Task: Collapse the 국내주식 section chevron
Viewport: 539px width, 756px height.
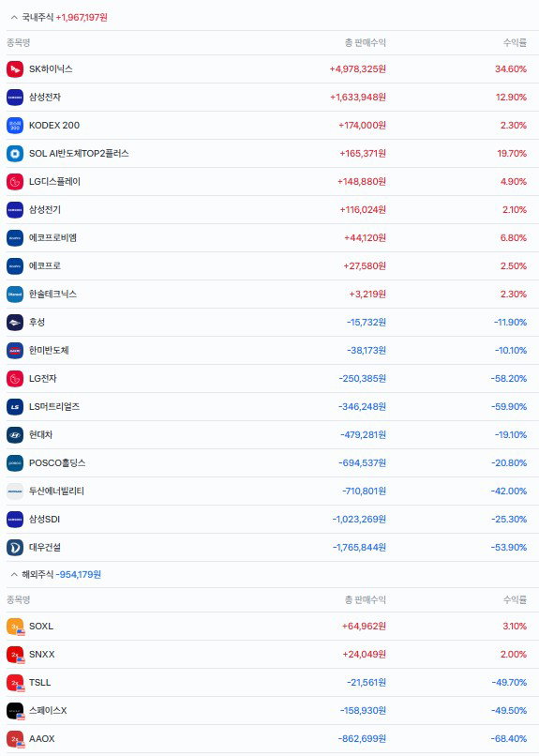Action: tap(14, 18)
